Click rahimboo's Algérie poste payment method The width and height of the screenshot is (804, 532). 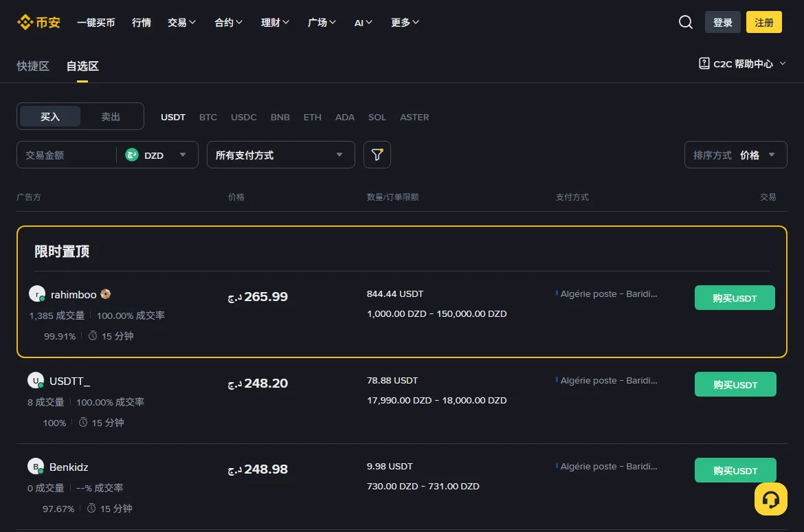[x=607, y=294]
